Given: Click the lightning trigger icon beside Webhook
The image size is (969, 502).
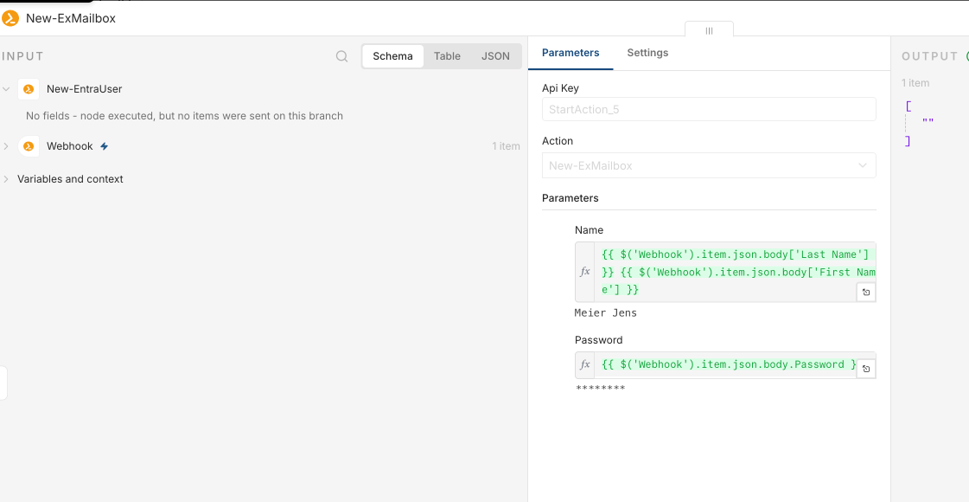Looking at the screenshot, I should (x=104, y=147).
